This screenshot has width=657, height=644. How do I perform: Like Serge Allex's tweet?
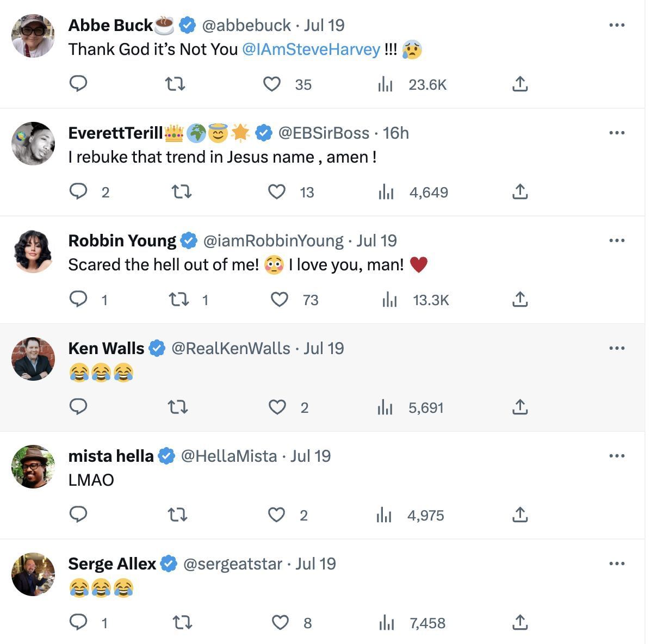(x=280, y=622)
